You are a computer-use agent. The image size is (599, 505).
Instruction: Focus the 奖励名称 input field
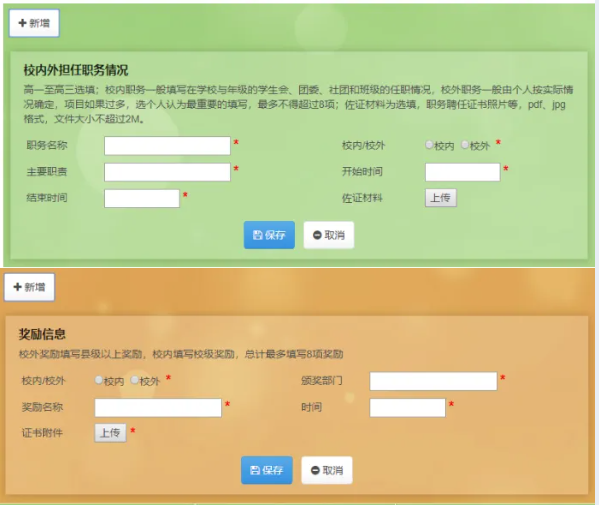pyautogui.click(x=158, y=408)
